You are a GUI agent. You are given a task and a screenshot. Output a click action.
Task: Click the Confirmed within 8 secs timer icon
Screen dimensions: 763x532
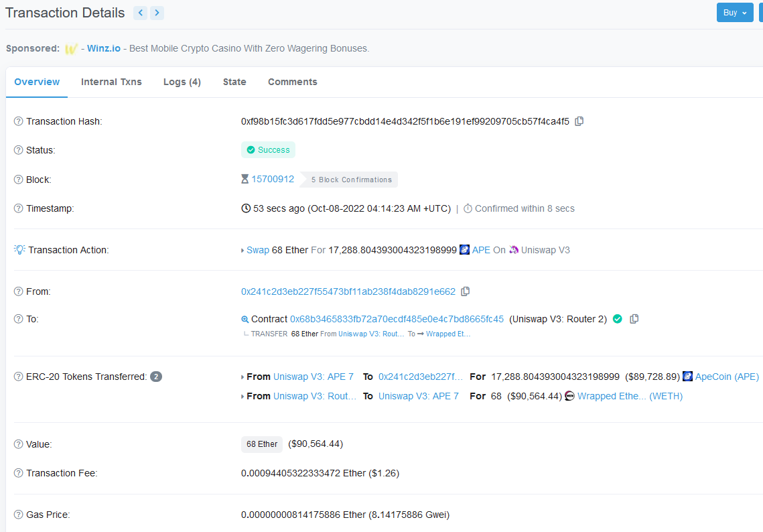pyautogui.click(x=468, y=208)
